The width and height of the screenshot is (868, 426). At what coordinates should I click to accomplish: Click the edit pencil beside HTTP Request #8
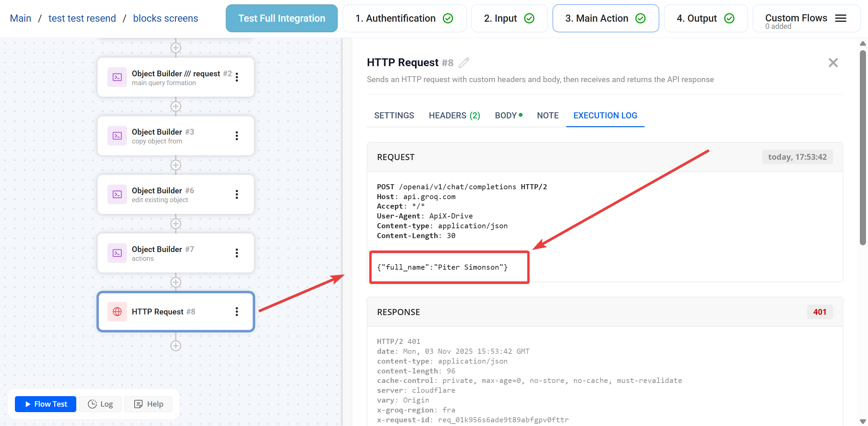pos(464,63)
